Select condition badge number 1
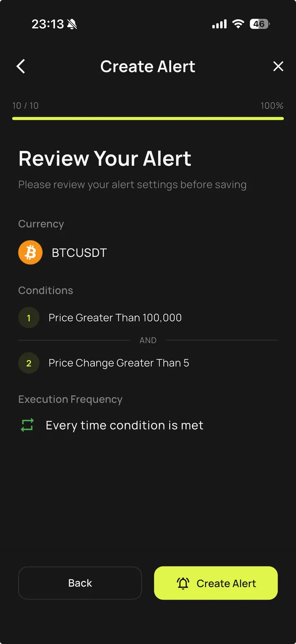The height and width of the screenshot is (644, 296). pyautogui.click(x=29, y=317)
